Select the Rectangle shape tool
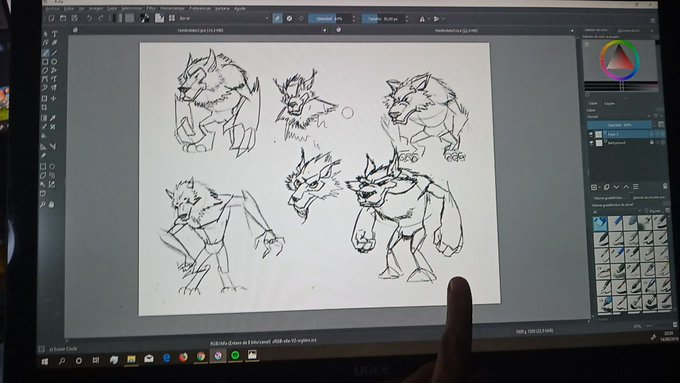 pos(45,62)
